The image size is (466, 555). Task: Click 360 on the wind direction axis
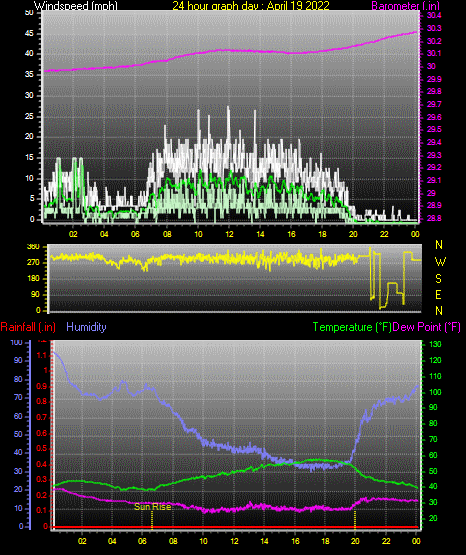point(33,247)
